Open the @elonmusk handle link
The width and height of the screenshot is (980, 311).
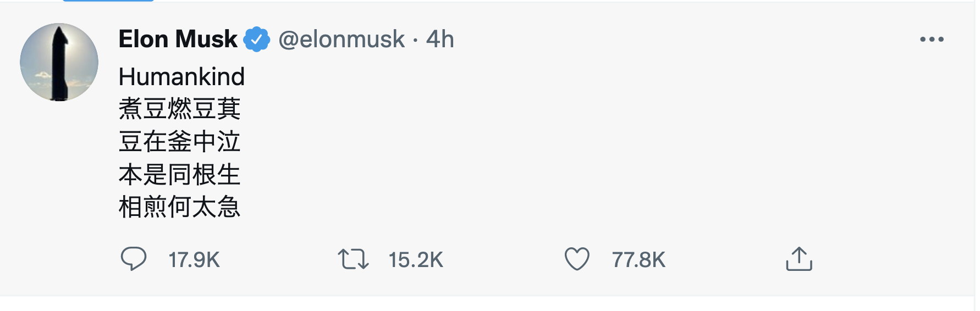click(342, 40)
